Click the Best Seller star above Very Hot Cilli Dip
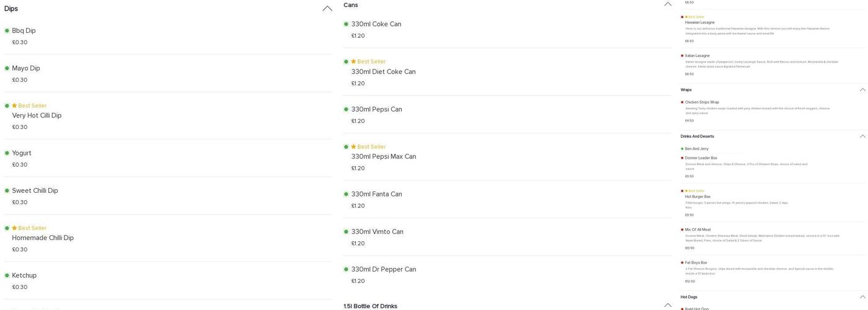This screenshot has width=868, height=310. point(15,105)
